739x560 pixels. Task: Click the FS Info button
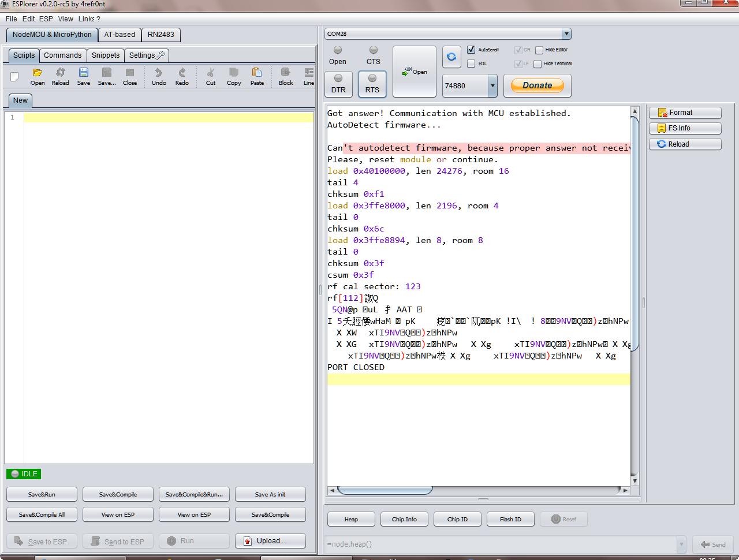[x=685, y=128]
